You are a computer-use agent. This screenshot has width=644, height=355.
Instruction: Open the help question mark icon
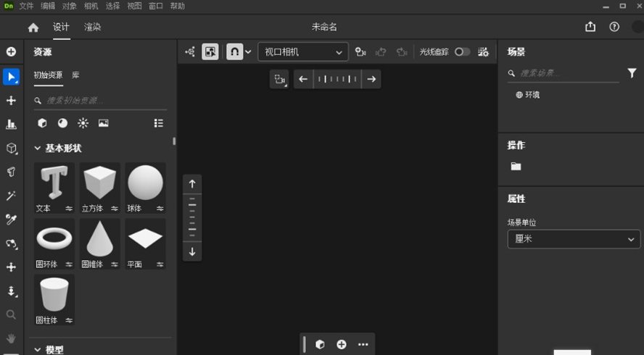[x=614, y=27]
